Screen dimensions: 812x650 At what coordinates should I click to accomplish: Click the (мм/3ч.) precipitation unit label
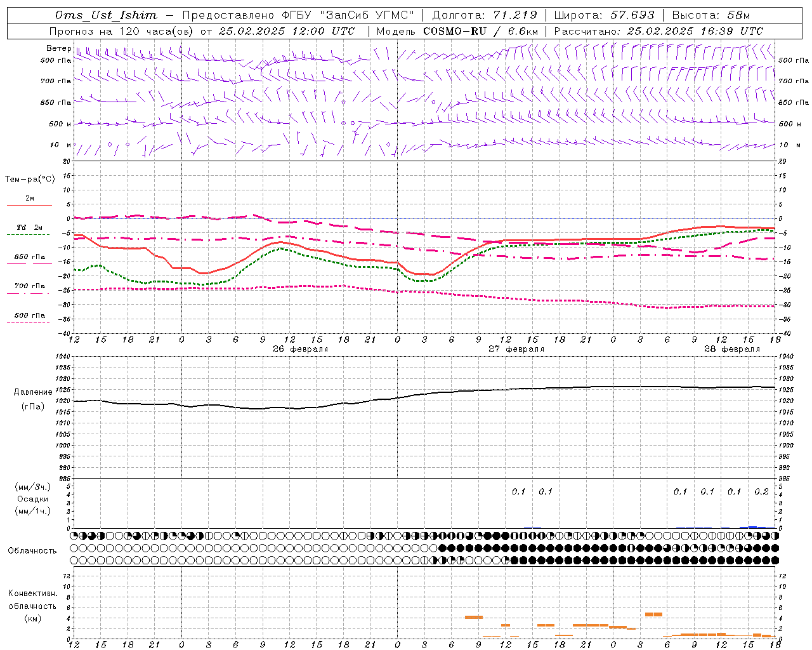[x=32, y=487]
